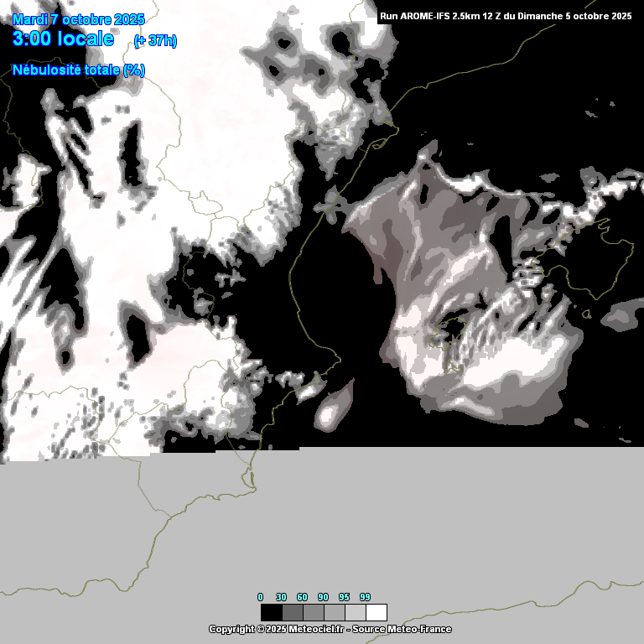Select the 90% gray legend swatch

click(334, 612)
